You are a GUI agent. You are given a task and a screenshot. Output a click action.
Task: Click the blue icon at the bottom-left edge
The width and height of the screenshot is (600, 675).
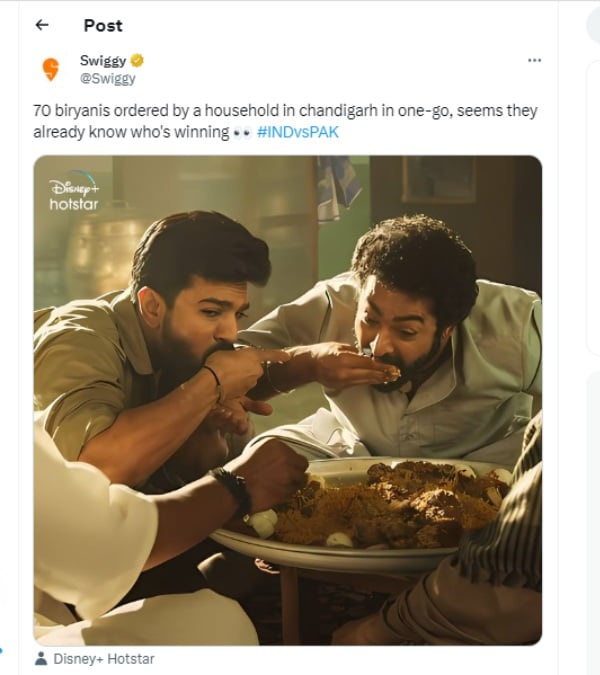pyautogui.click(x=2, y=651)
